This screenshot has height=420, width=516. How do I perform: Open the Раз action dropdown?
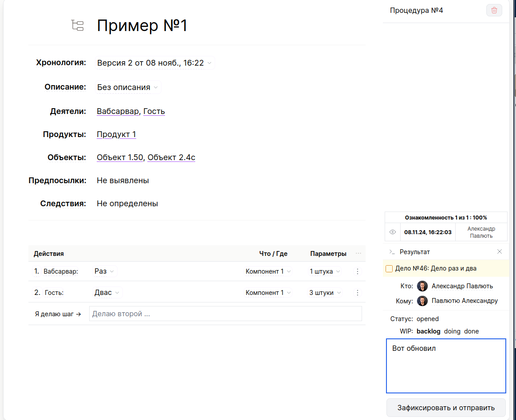tap(105, 271)
